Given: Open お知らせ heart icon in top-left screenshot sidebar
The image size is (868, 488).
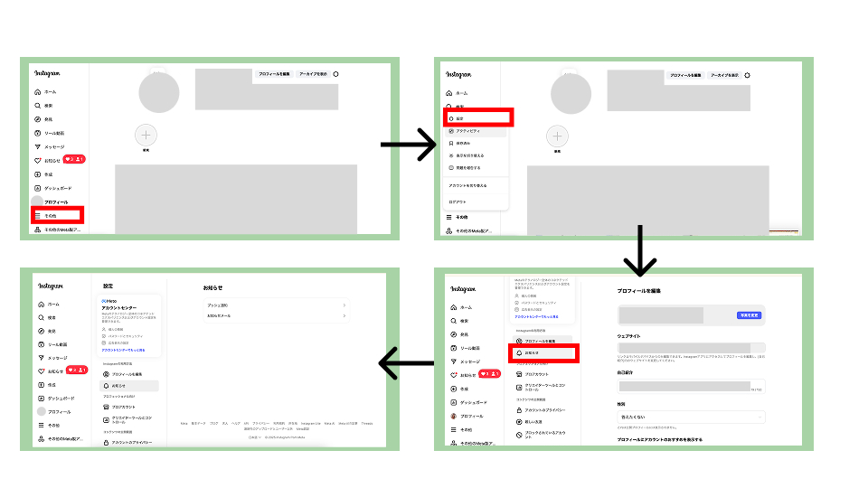Looking at the screenshot, I should [x=37, y=160].
